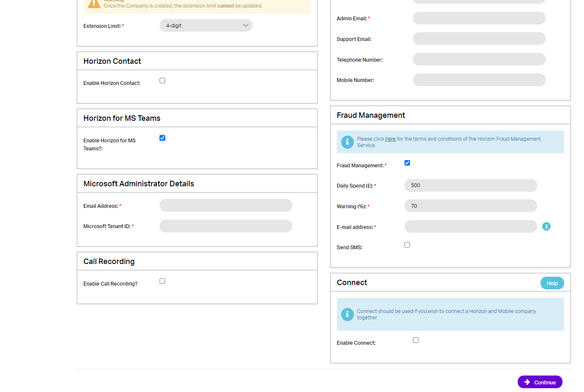Click the Connect section title
This screenshot has height=392, width=584.
352,283
